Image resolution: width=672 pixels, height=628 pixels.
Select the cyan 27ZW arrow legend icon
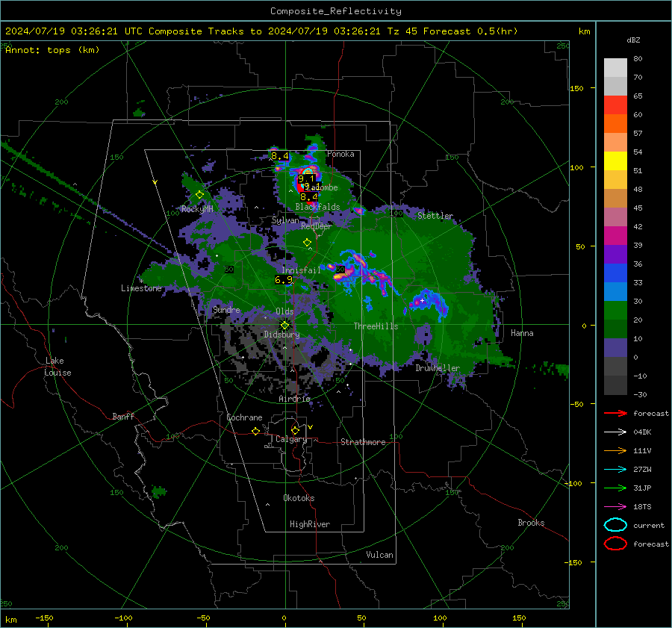pyautogui.click(x=615, y=470)
